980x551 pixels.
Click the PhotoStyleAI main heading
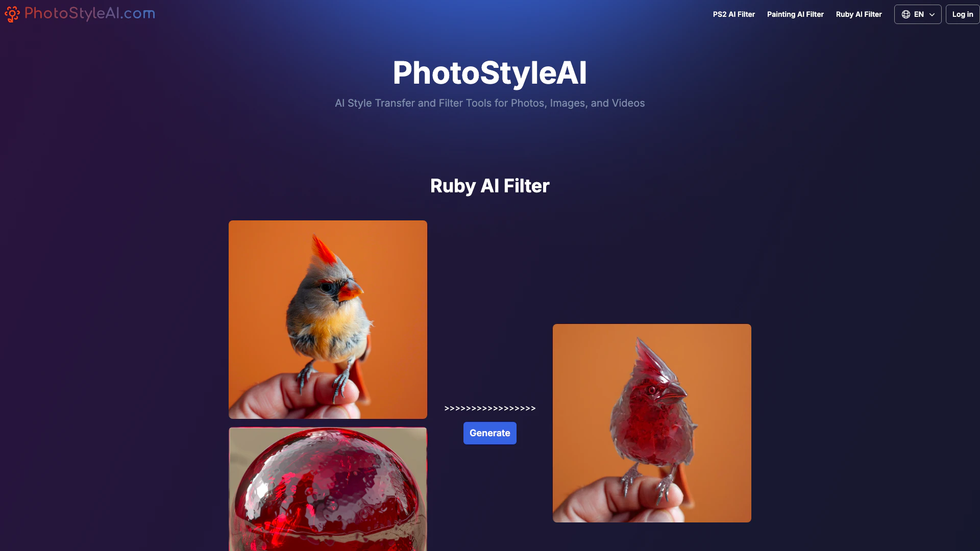[489, 72]
